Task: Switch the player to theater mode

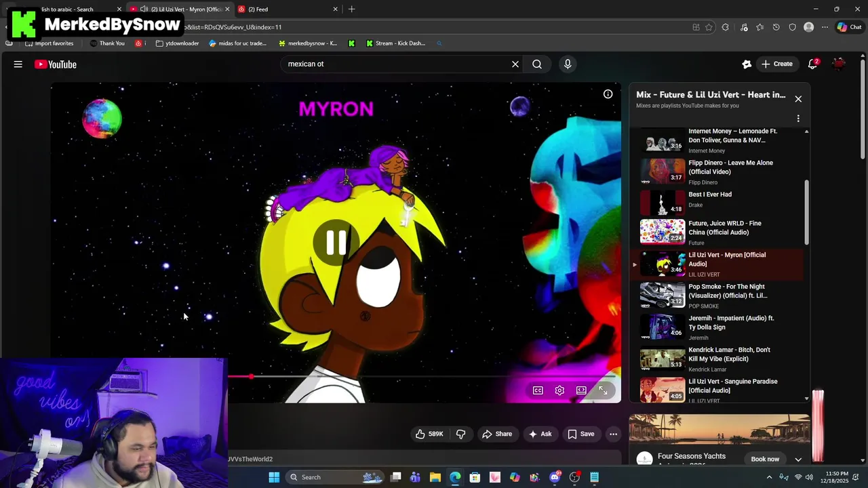Action: (581, 390)
